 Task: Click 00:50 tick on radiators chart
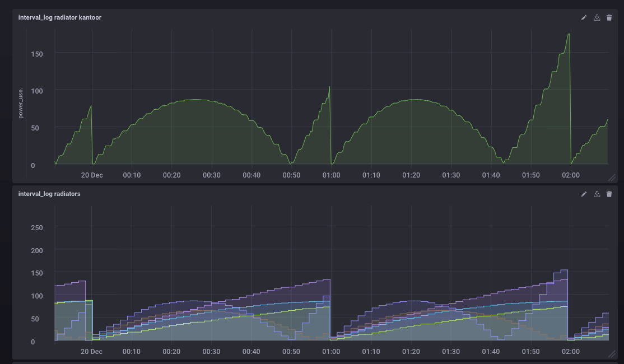pyautogui.click(x=291, y=352)
